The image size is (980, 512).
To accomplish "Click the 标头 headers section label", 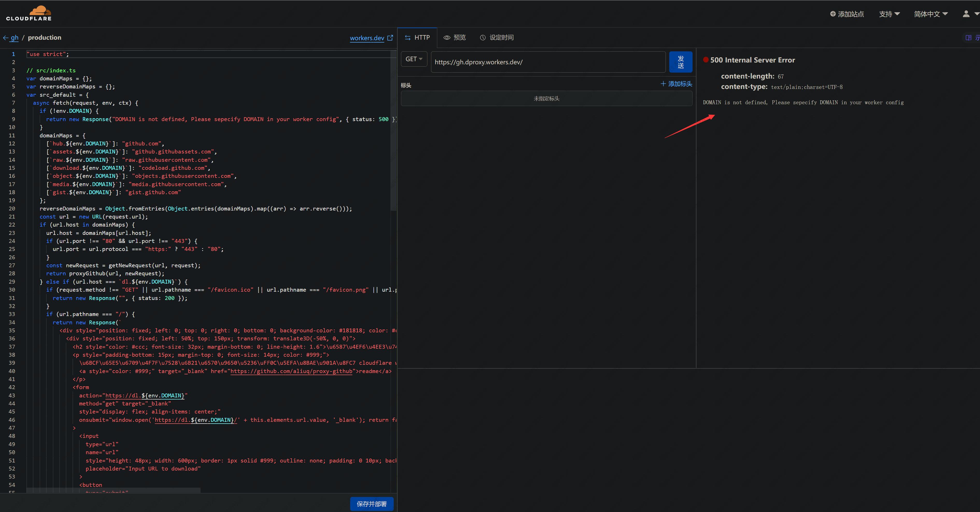I will click(406, 85).
